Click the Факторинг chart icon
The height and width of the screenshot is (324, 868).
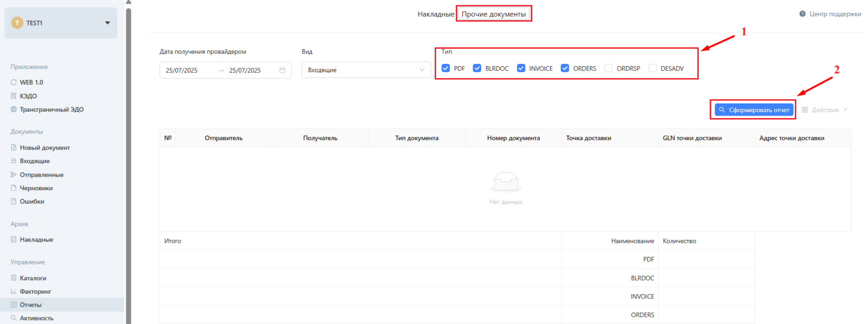pyautogui.click(x=14, y=291)
